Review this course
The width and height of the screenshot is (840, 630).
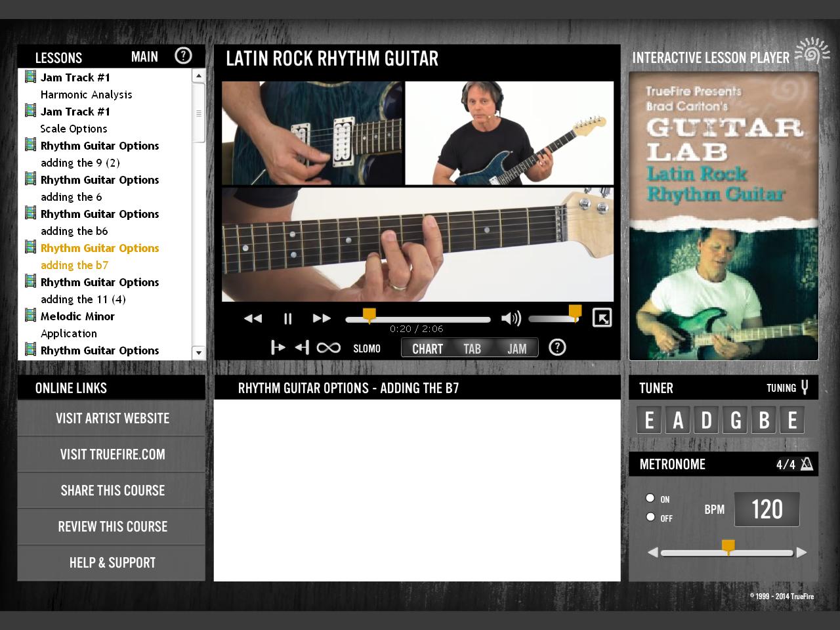(x=112, y=526)
